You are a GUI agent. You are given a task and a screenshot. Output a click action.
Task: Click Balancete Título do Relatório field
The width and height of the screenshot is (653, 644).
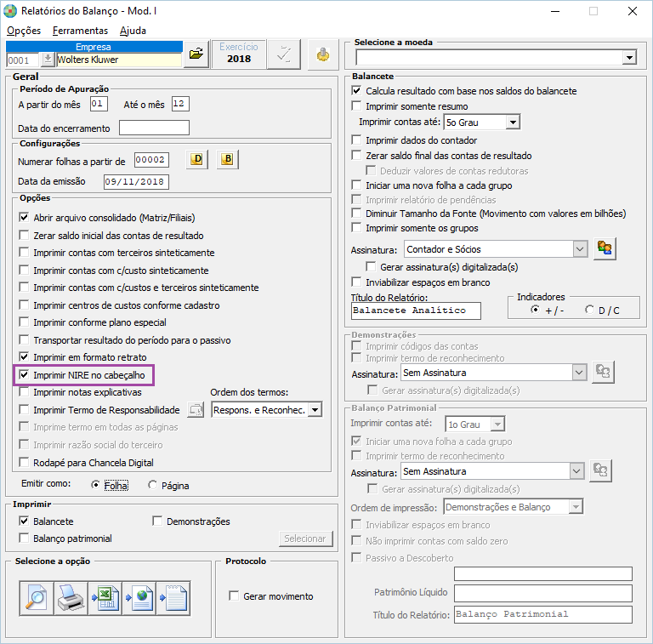tap(416, 311)
